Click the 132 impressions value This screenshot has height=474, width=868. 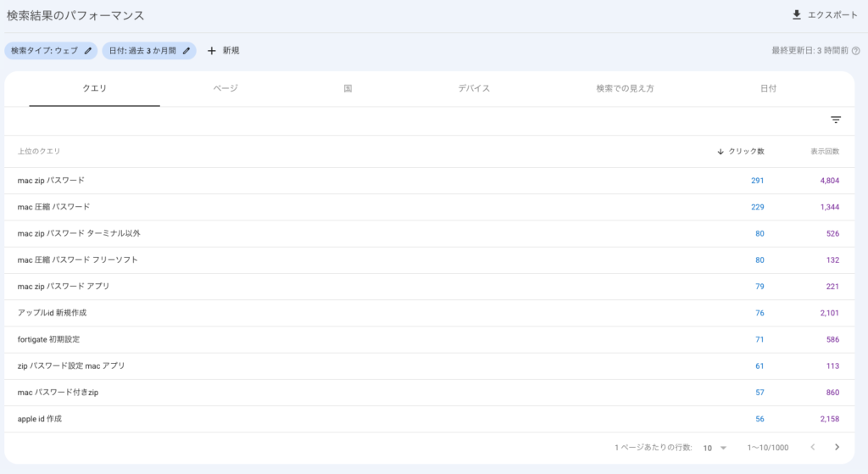832,259
